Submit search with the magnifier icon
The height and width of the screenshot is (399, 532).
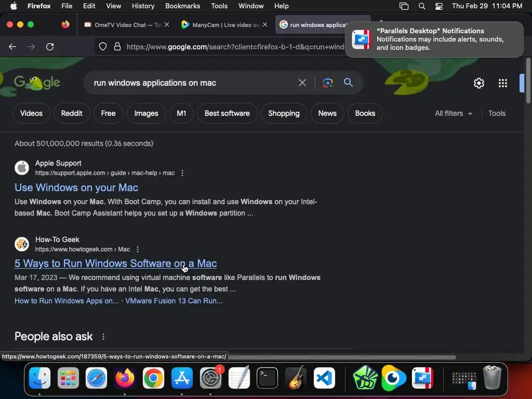coord(348,83)
